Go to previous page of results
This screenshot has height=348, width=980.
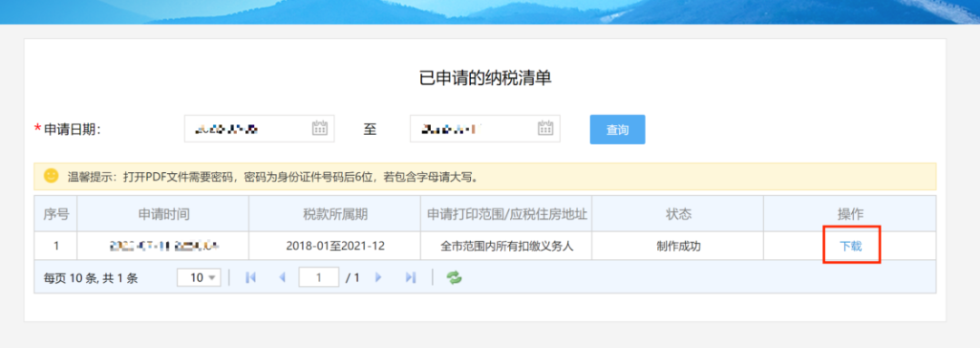282,277
